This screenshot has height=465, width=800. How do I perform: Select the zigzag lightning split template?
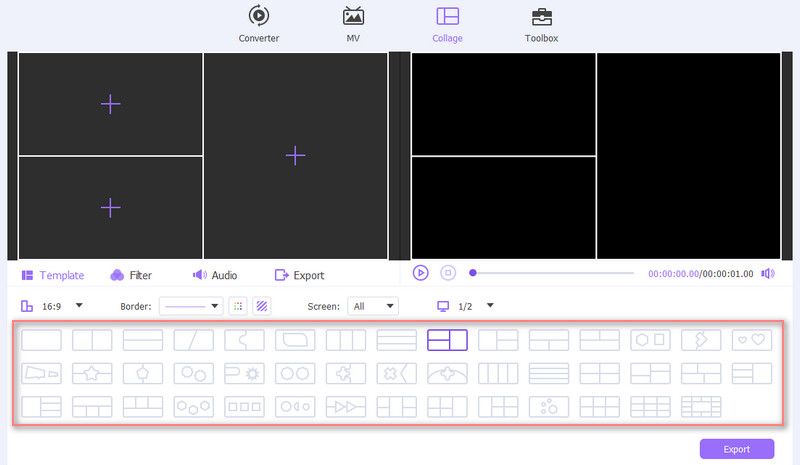tap(701, 340)
